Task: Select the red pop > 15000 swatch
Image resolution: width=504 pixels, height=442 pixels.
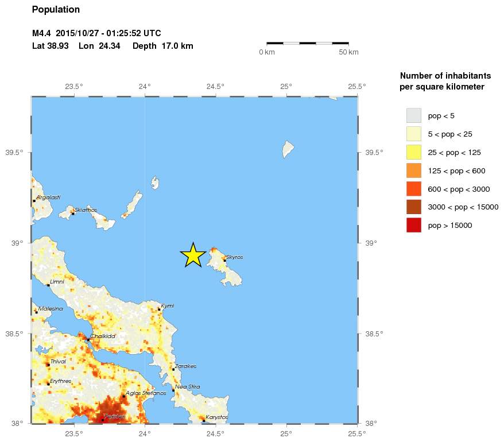Action: 414,225
